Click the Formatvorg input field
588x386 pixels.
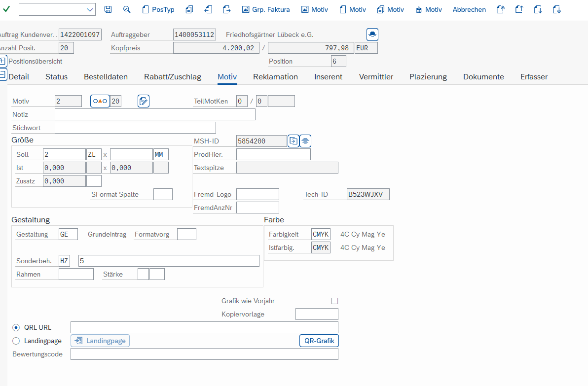(186, 234)
